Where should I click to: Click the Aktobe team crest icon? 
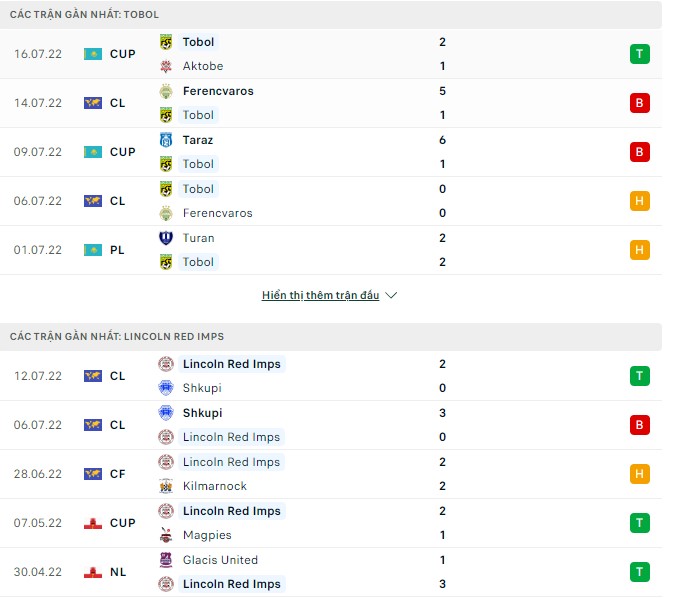tap(166, 66)
